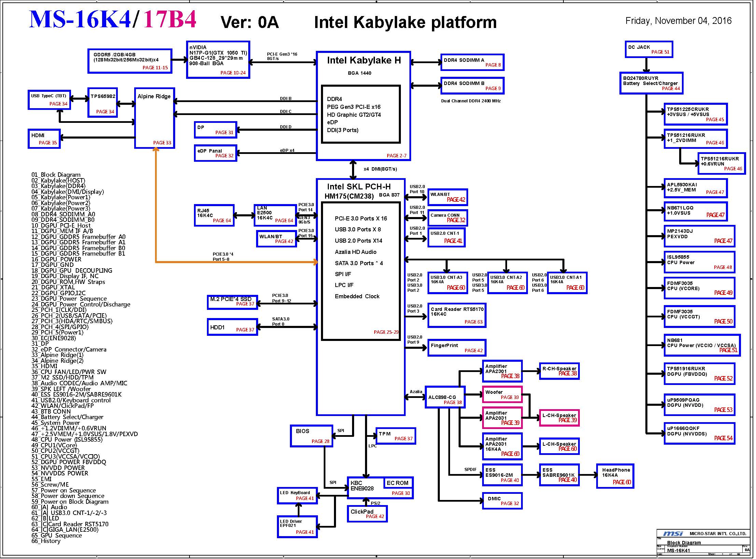Viewport: 756px width, 559px height.
Task: Select the NB671LGQ +1.0VSUS block
Action: [x=696, y=212]
